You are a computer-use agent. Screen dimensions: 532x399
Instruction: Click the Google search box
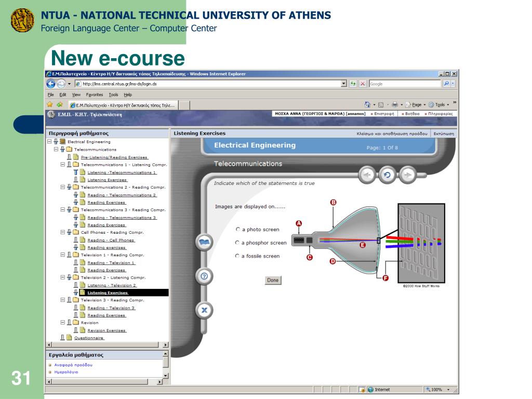pyautogui.click(x=404, y=84)
